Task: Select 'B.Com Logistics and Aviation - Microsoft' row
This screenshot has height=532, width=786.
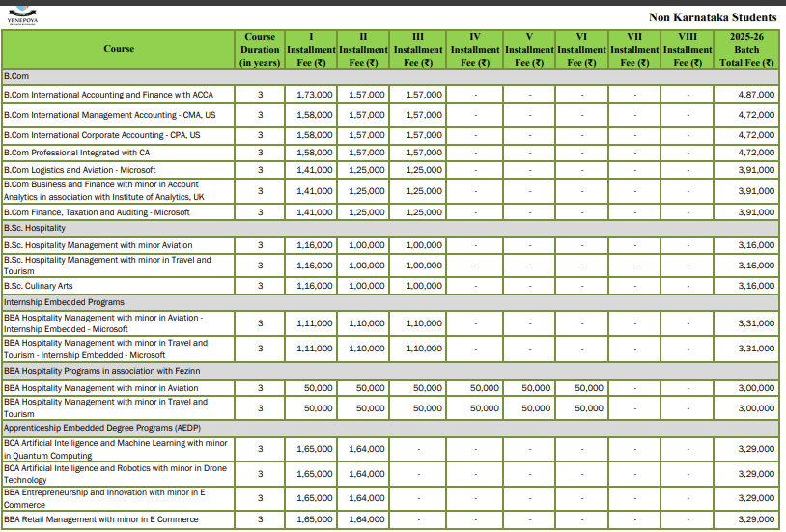Action: (x=80, y=170)
